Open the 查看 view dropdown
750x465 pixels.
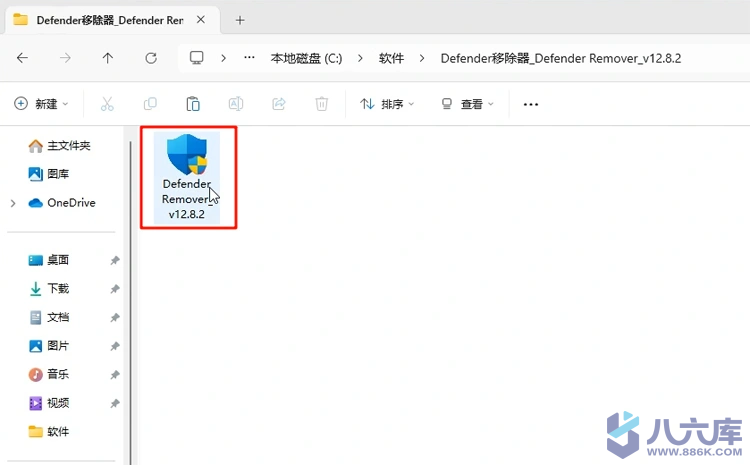point(467,104)
